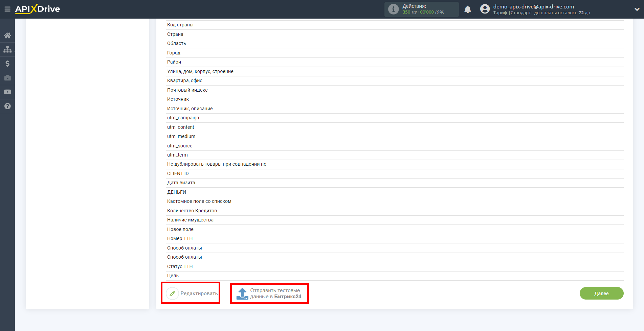Image resolution: width=644 pixels, height=331 pixels.
Task: Select the Район row
Action: coord(395,62)
